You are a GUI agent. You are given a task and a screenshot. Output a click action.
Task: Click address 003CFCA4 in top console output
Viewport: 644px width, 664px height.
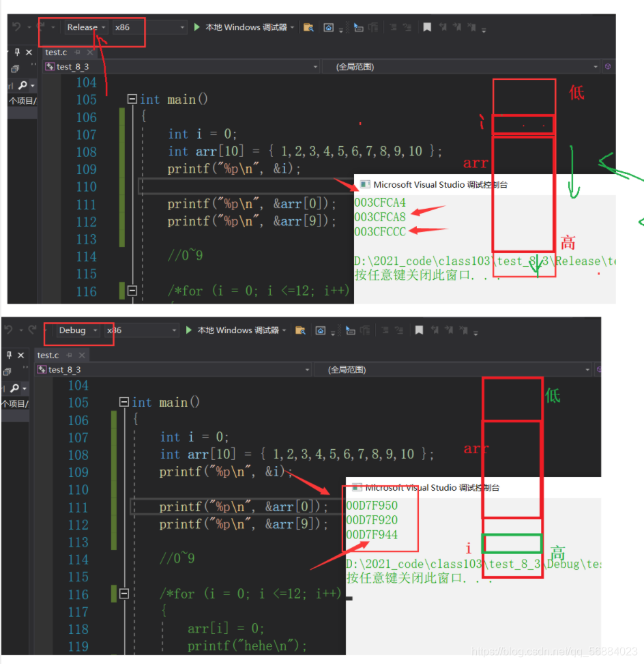pos(380,203)
